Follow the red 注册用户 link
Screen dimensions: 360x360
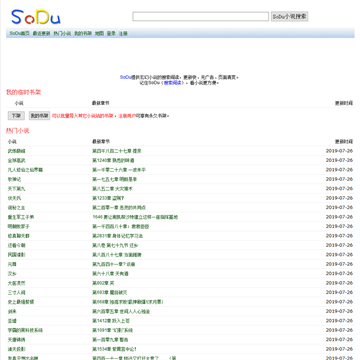click(127, 116)
